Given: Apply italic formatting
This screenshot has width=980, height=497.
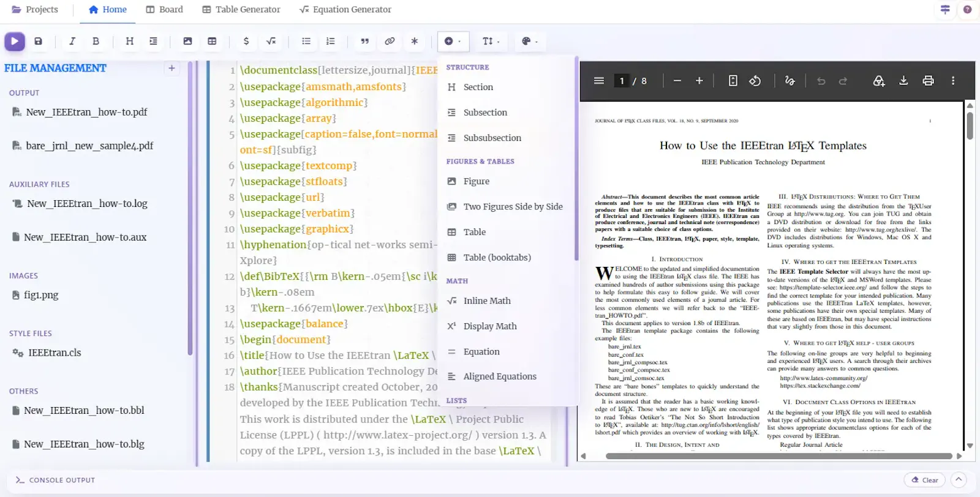Looking at the screenshot, I should (x=72, y=41).
